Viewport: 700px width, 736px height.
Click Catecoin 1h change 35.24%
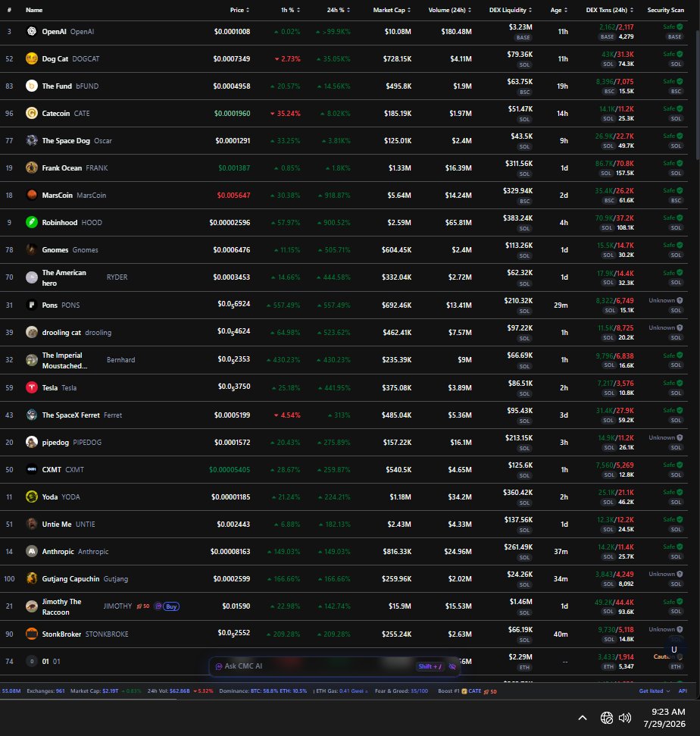[x=285, y=113]
